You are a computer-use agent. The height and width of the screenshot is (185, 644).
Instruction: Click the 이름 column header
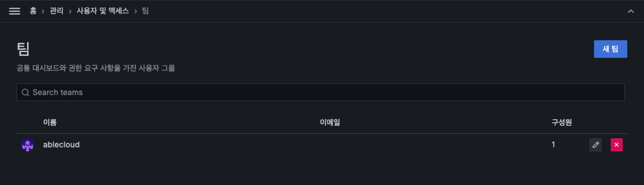[x=50, y=122]
